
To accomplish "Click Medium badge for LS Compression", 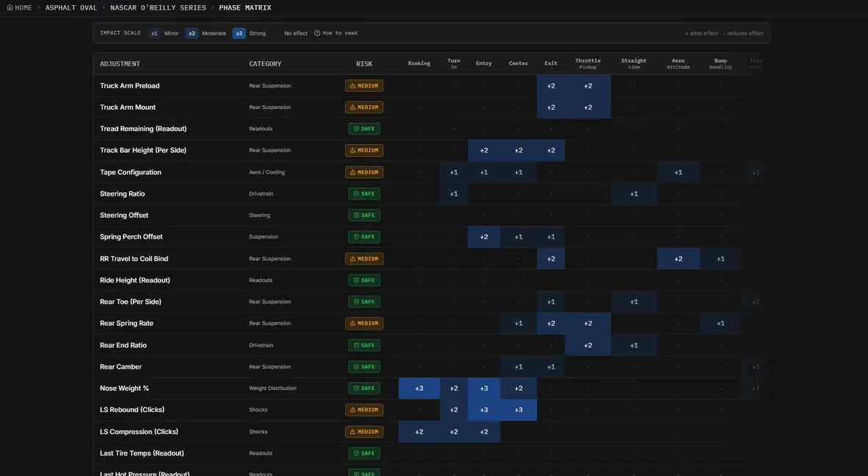I will pos(364,432).
